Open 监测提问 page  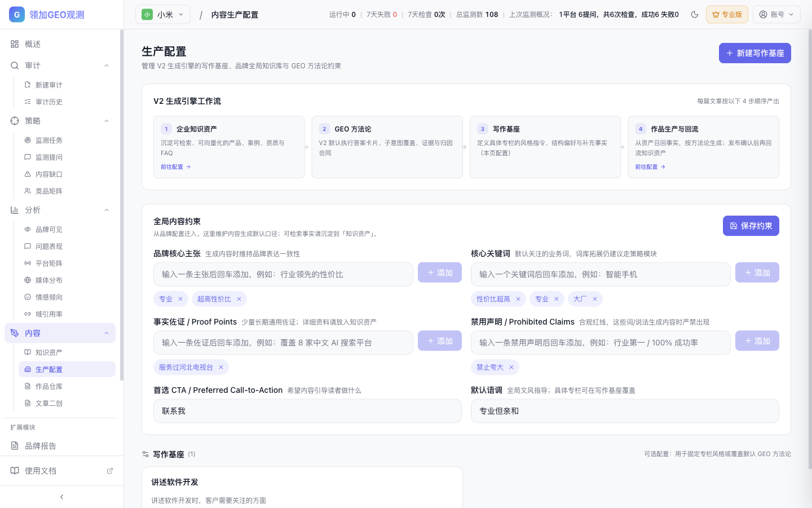[67, 157]
